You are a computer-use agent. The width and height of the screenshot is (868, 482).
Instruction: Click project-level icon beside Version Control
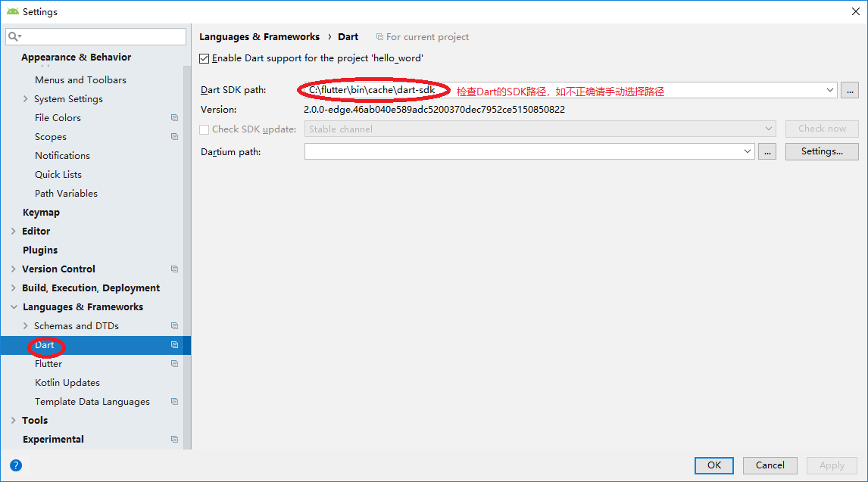pyautogui.click(x=174, y=269)
